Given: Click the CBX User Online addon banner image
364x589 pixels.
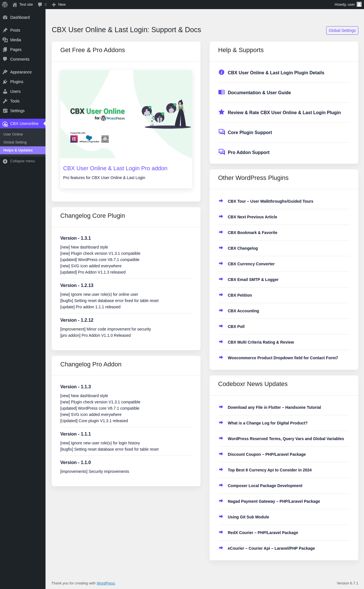Looking at the screenshot, I should click(x=126, y=114).
